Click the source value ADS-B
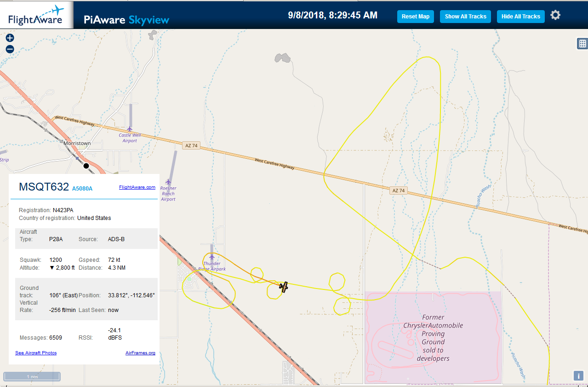The height and width of the screenshot is (387, 588). (116, 239)
